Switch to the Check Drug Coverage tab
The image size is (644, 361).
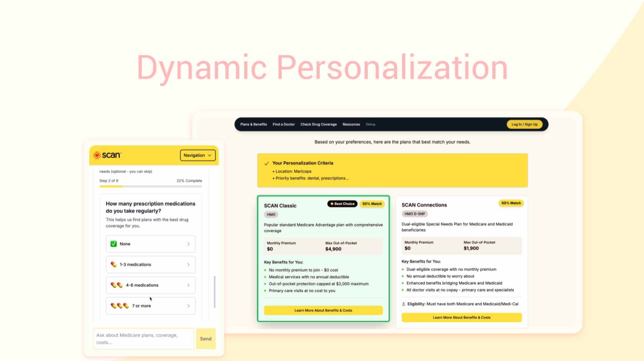coord(319,124)
